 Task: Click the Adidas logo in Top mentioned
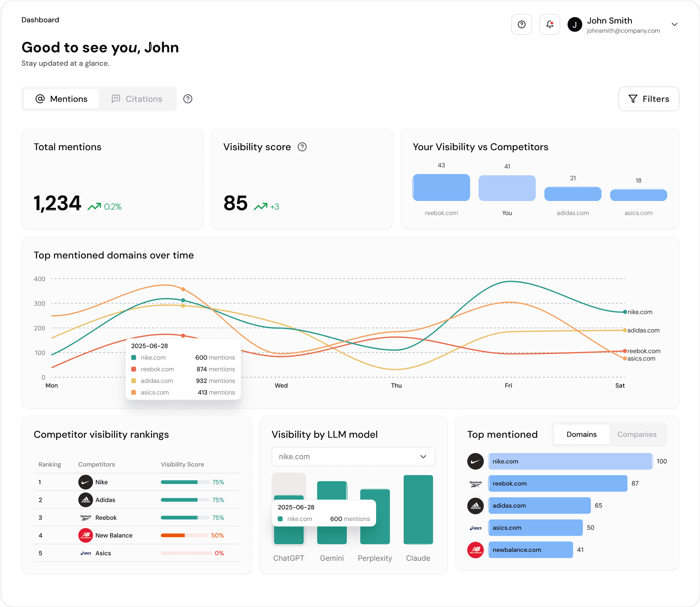pos(475,506)
